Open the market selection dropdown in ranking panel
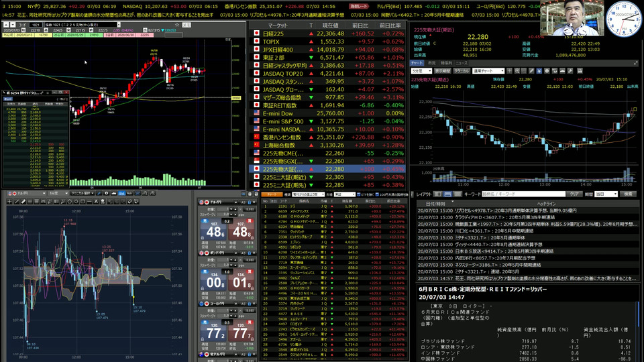The height and width of the screenshot is (362, 644). click(x=345, y=194)
